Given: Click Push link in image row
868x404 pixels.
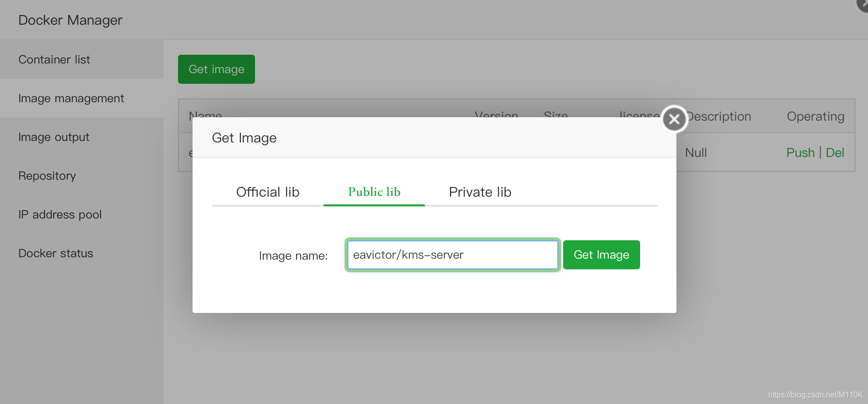Looking at the screenshot, I should click(800, 153).
